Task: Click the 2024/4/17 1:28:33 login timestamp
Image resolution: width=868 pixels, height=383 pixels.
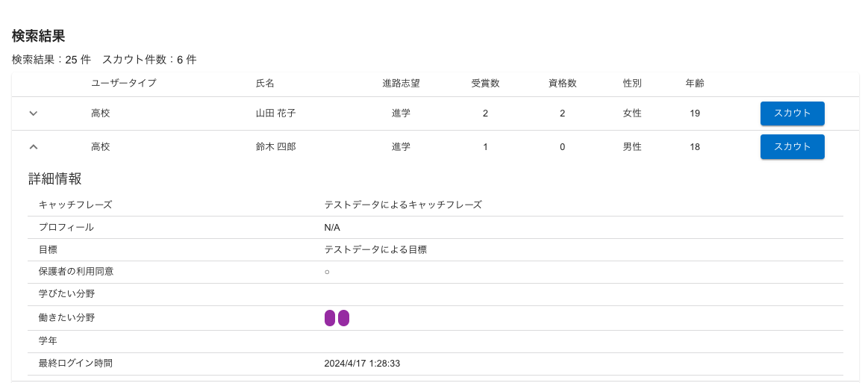Action: 362,364
